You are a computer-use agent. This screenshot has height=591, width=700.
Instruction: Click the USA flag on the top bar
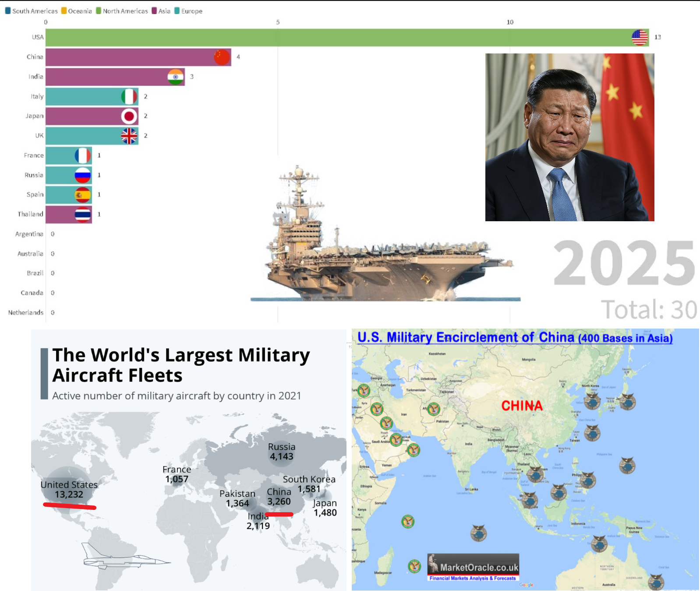(640, 37)
